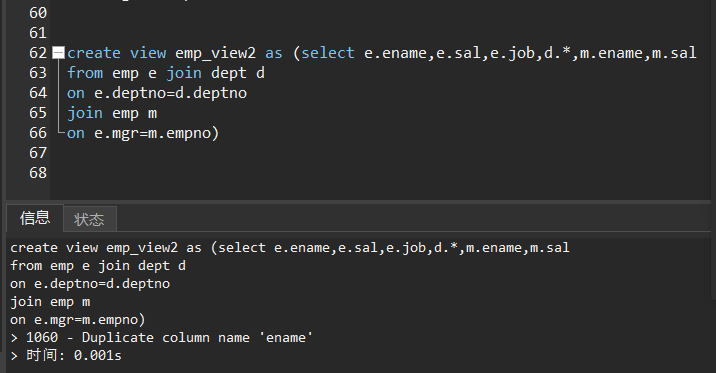
Task: Click line number 63 in the gutter
Action: [38, 73]
